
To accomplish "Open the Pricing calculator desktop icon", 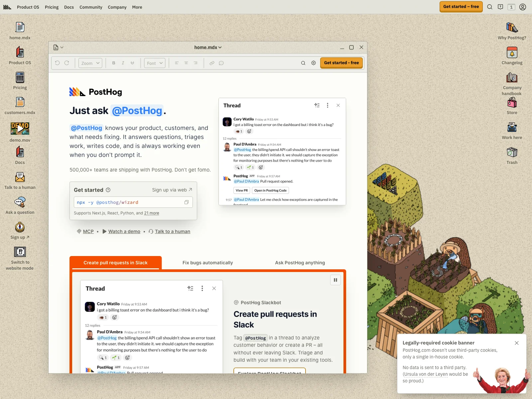I will click(20, 81).
